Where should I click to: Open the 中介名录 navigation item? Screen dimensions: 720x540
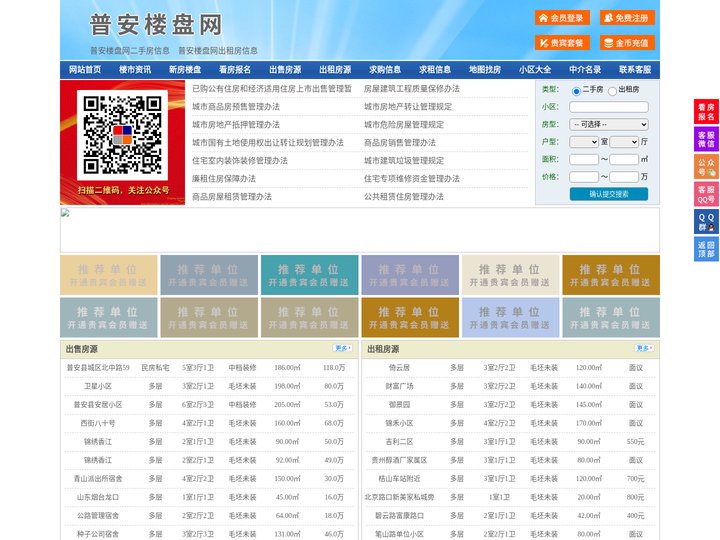pos(585,70)
